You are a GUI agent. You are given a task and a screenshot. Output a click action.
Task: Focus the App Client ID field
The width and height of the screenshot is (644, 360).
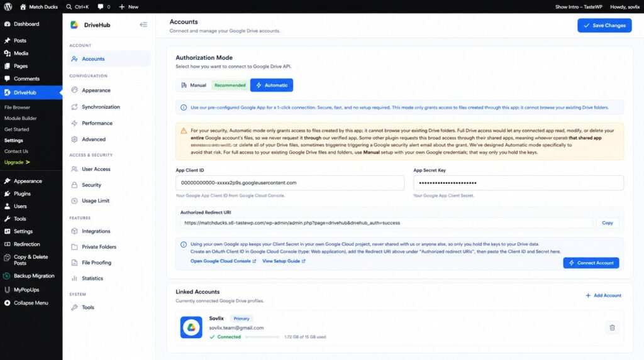(290, 183)
